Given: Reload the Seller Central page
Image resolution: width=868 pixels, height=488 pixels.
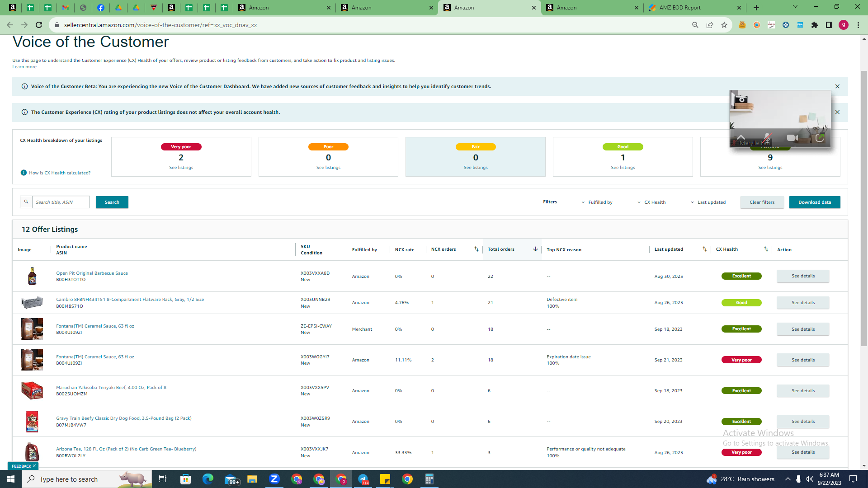Looking at the screenshot, I should coord(39,25).
